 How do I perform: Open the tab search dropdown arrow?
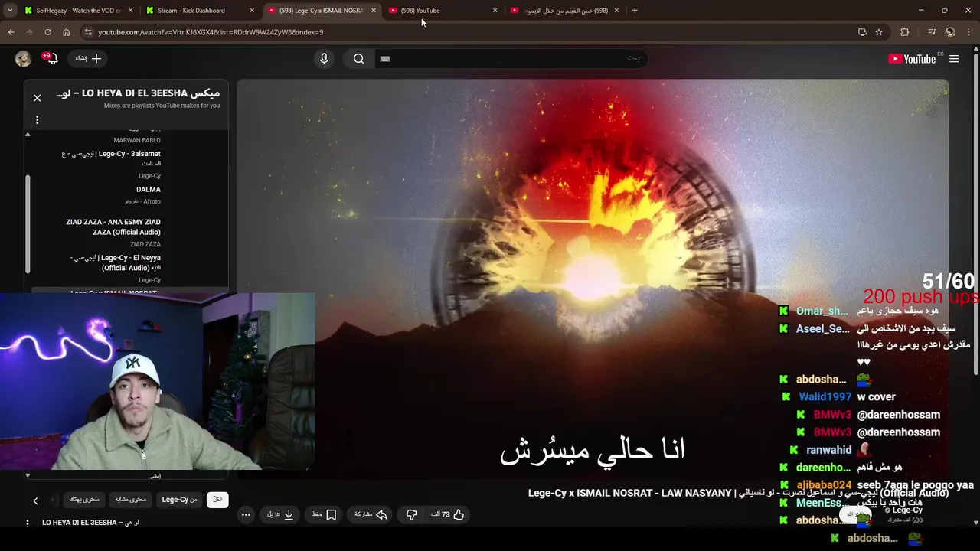[x=10, y=11]
